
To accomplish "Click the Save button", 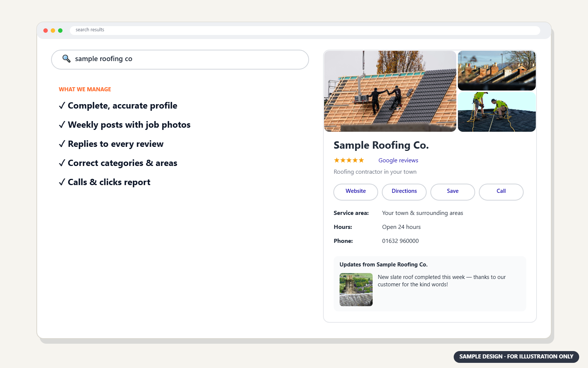I will click(x=453, y=192).
